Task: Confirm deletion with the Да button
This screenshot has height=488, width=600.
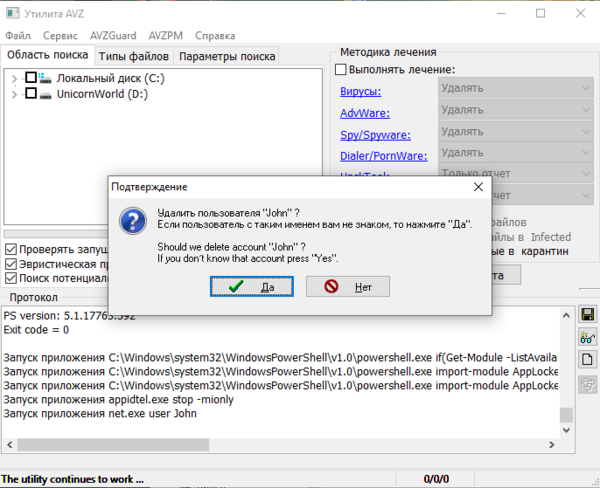Action: click(x=252, y=286)
